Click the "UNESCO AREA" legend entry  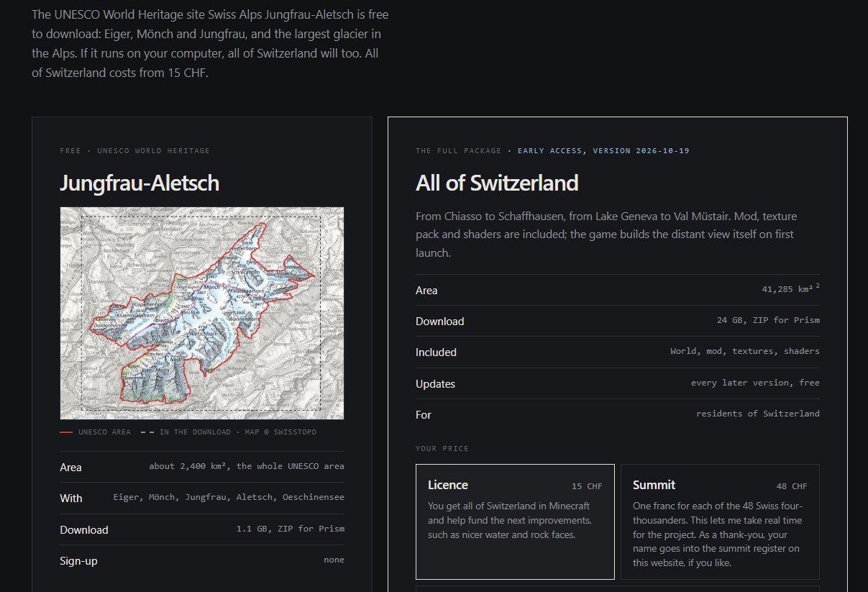pos(96,432)
